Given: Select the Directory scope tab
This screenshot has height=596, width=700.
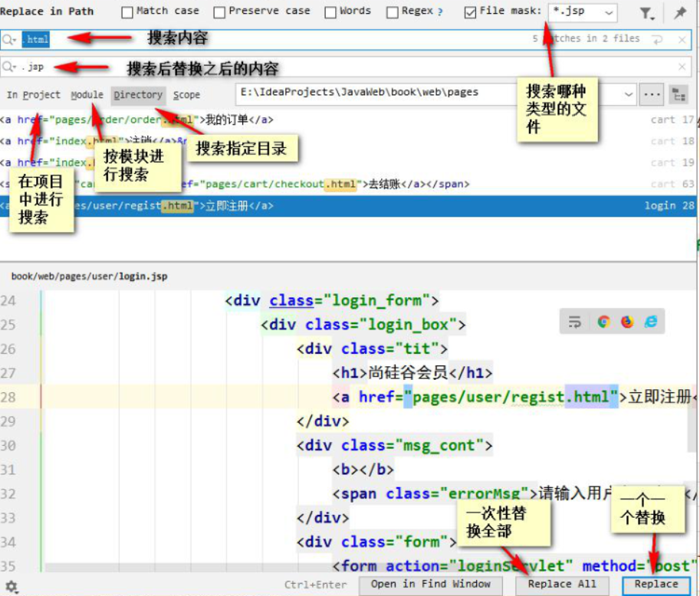Looking at the screenshot, I should (138, 95).
